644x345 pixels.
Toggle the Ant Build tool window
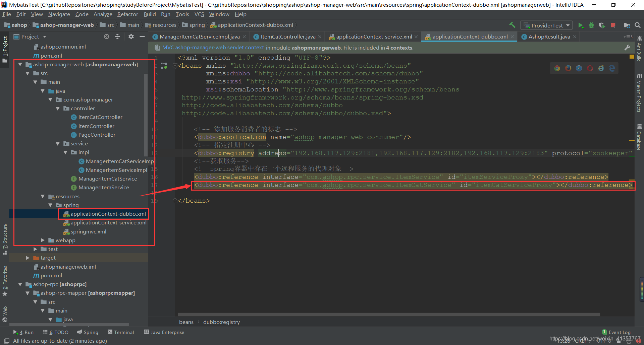pos(639,49)
